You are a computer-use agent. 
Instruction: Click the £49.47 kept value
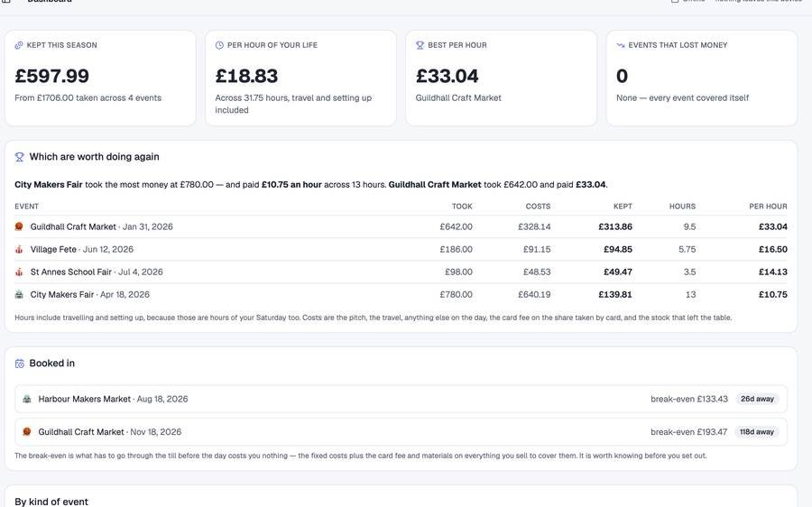coord(618,272)
